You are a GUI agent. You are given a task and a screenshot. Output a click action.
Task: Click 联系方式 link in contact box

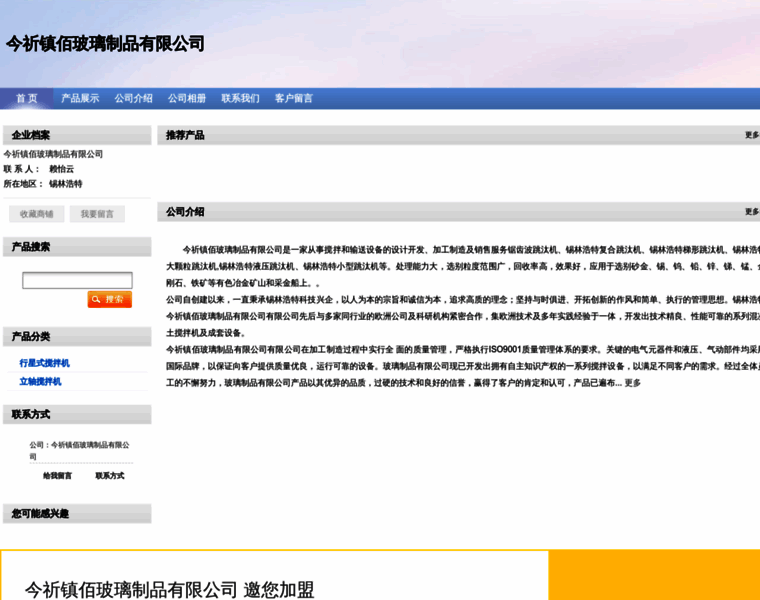click(110, 476)
